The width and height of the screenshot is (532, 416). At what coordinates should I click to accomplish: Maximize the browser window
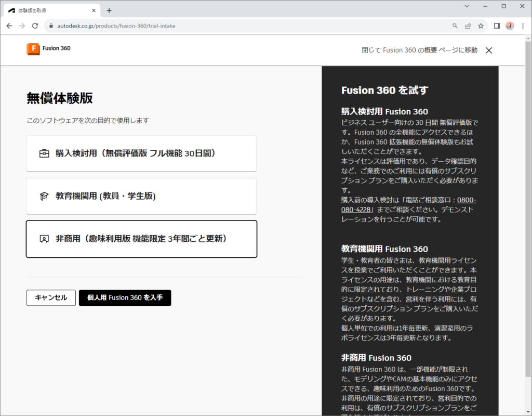504,6
